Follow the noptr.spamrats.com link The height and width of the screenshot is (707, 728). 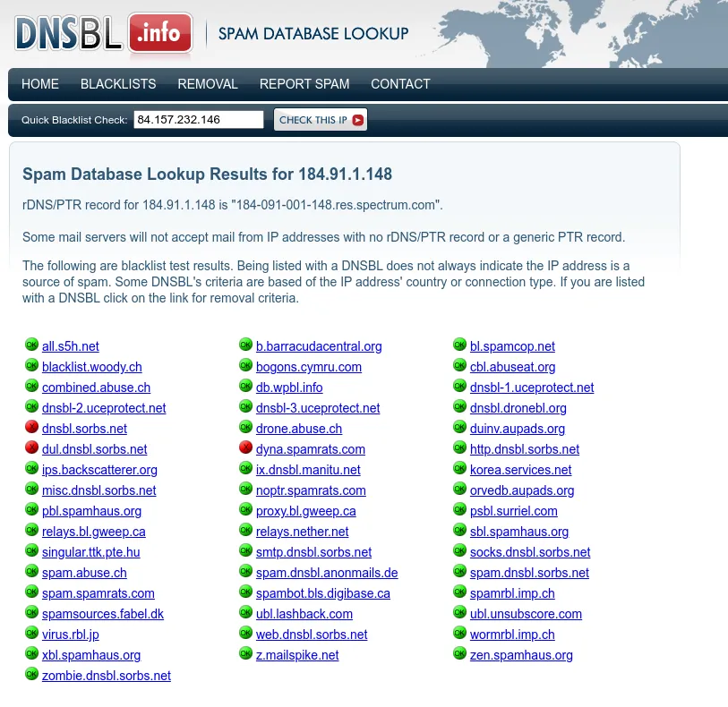(x=311, y=490)
